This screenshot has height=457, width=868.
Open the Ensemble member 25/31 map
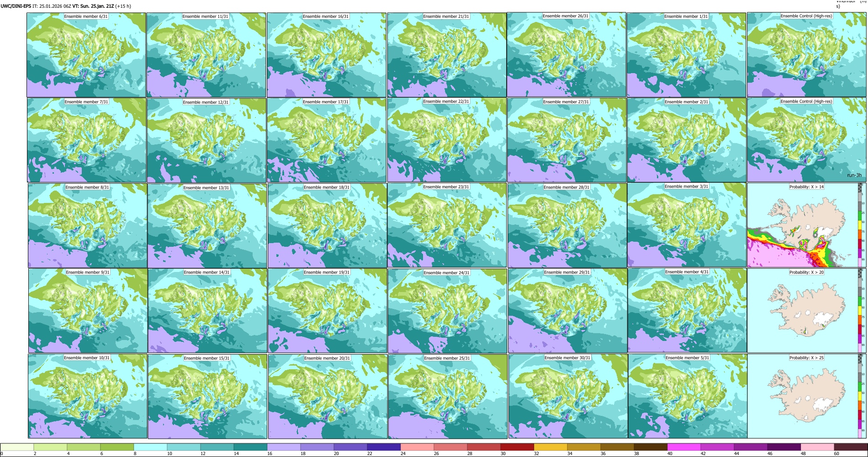tap(448, 396)
